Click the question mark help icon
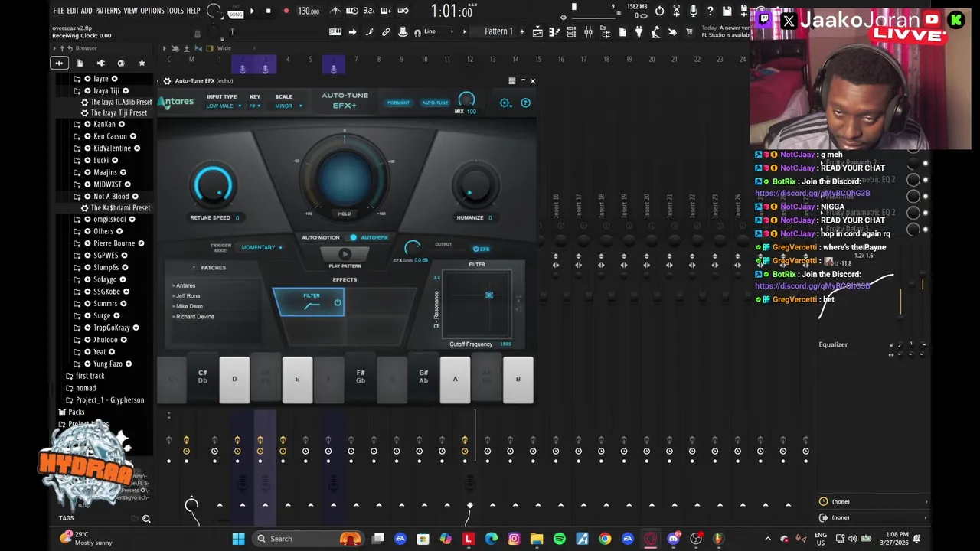Screen dimensions: 980x551 pos(710,11)
